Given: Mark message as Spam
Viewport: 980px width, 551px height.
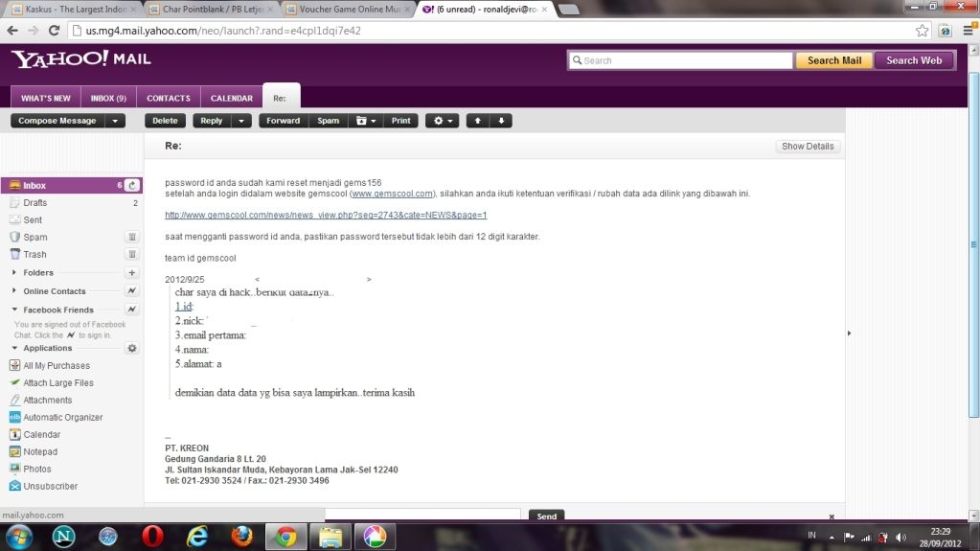Looking at the screenshot, I should tap(329, 121).
